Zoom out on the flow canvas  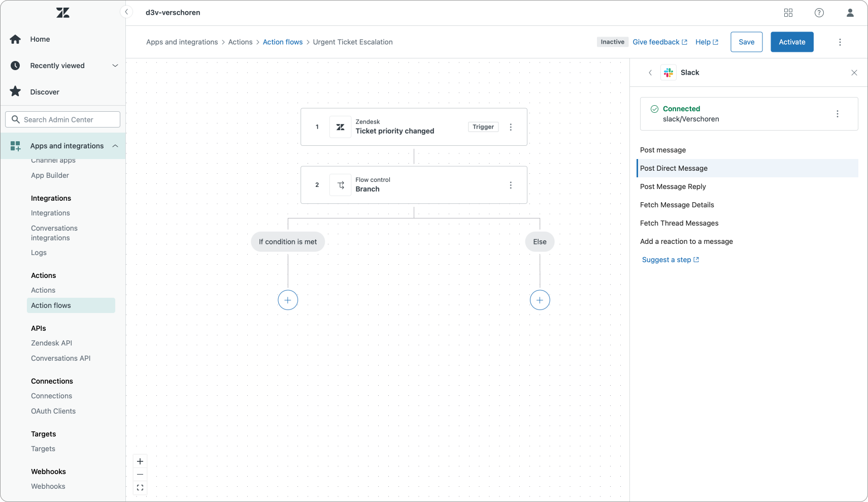coord(140,475)
